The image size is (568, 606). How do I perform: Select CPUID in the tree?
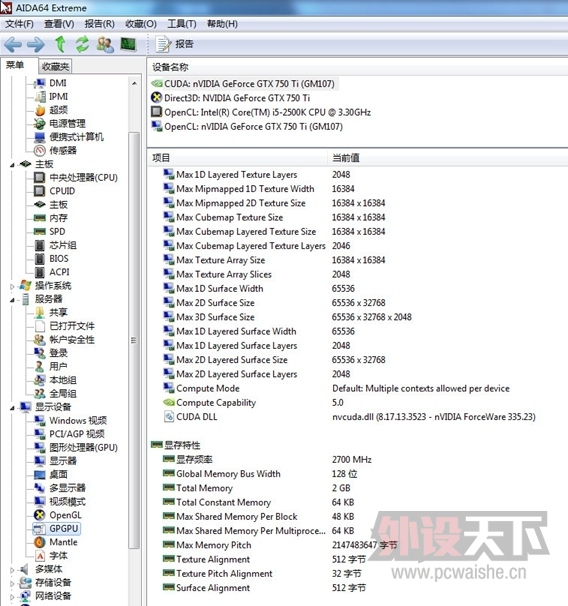click(x=62, y=191)
